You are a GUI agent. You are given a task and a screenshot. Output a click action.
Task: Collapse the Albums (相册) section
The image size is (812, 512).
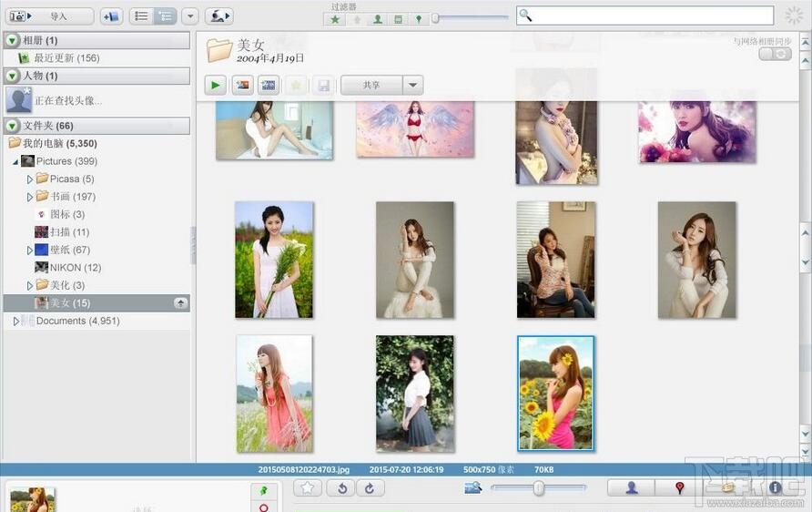tap(12, 40)
